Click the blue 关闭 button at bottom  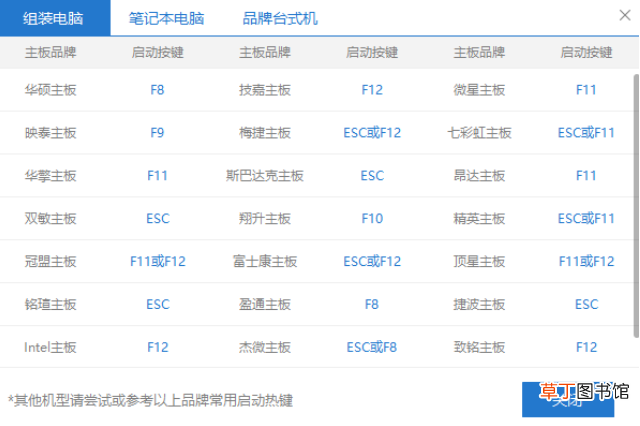point(568,399)
